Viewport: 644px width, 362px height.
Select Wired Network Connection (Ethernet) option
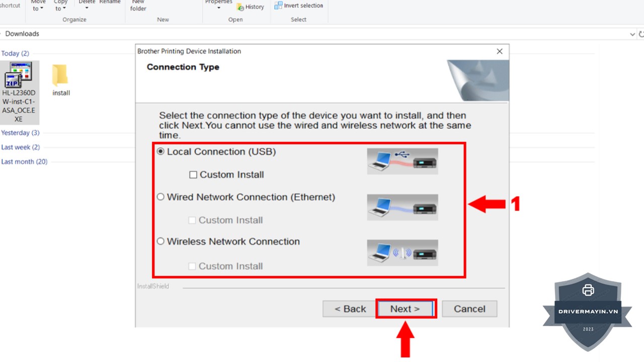click(161, 197)
